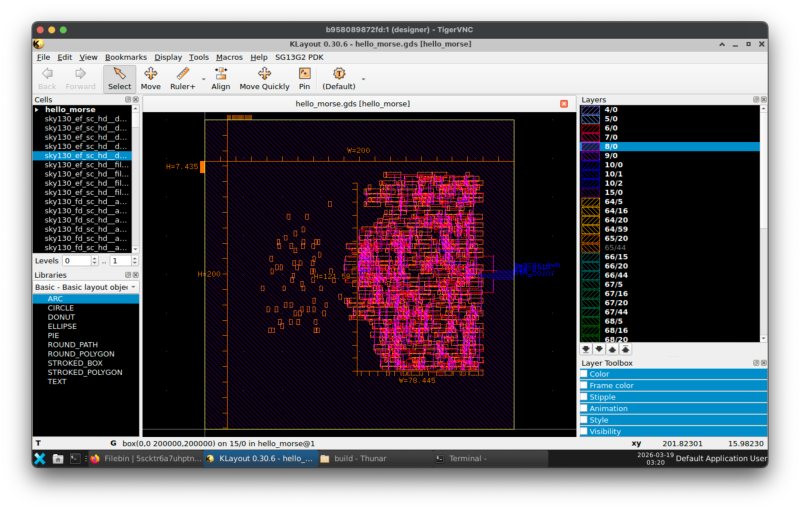Expand the hello_morse cell tree node
The width and height of the screenshot is (800, 510).
[x=38, y=110]
